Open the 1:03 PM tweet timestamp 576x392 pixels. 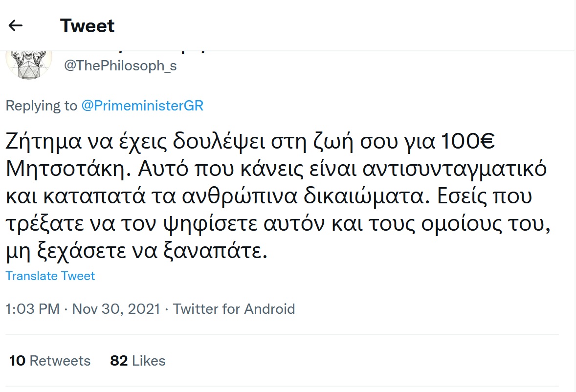[32, 309]
